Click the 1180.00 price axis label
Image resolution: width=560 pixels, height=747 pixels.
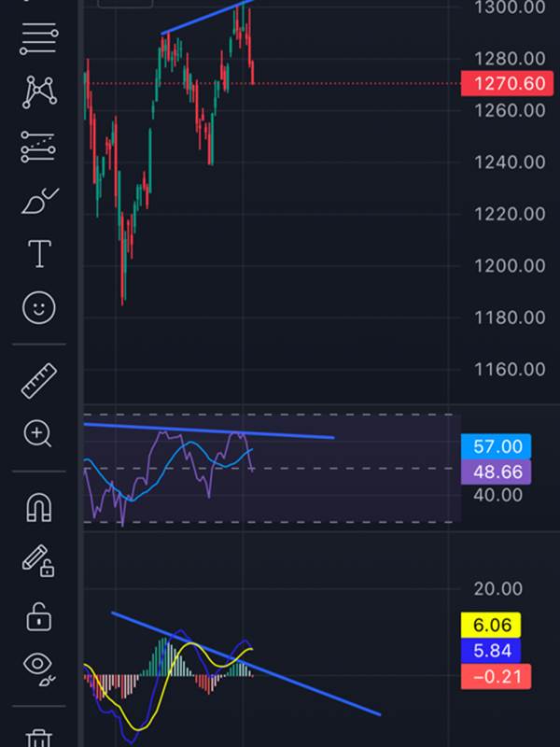coord(510,317)
